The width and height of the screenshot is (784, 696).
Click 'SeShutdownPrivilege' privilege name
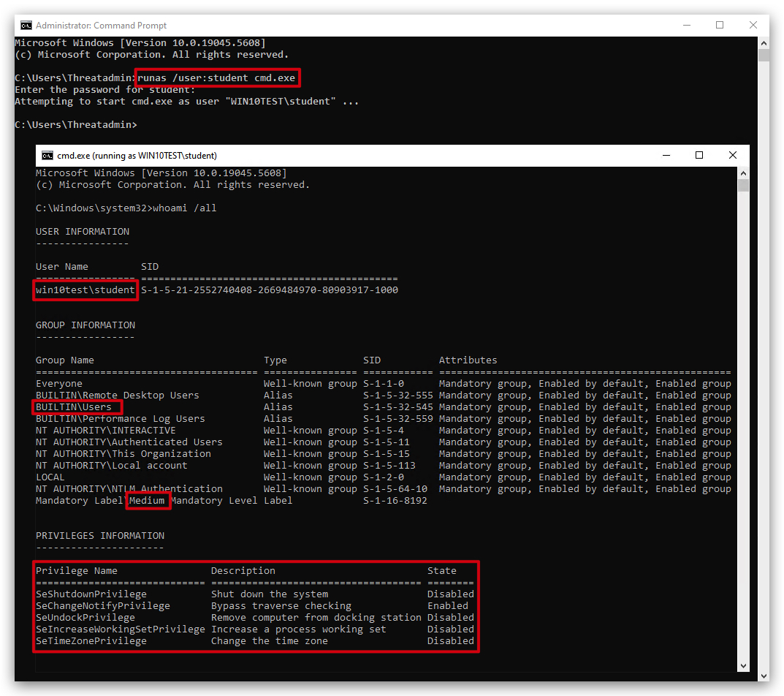(91, 594)
